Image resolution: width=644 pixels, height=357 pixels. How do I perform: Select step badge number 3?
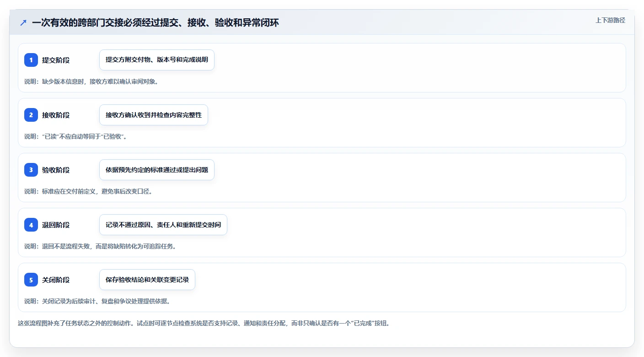pos(31,170)
